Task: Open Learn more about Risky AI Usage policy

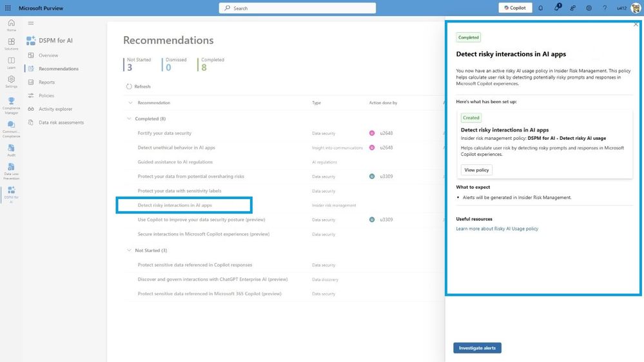Action: [x=497, y=229]
